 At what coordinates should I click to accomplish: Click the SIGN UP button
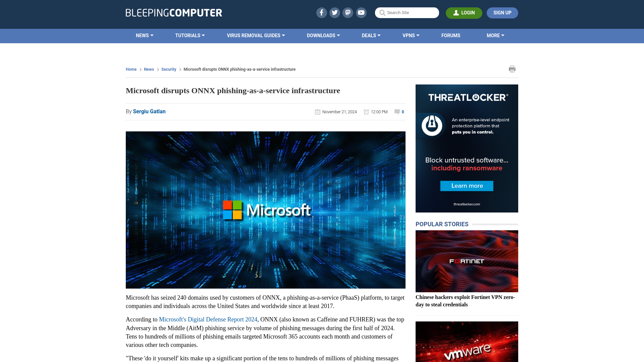click(502, 13)
